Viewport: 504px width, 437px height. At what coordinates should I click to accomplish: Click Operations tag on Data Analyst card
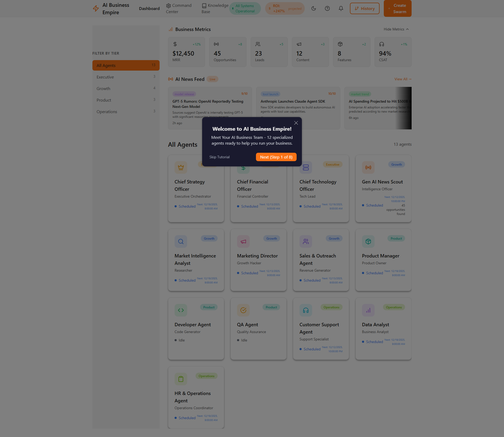point(394,307)
